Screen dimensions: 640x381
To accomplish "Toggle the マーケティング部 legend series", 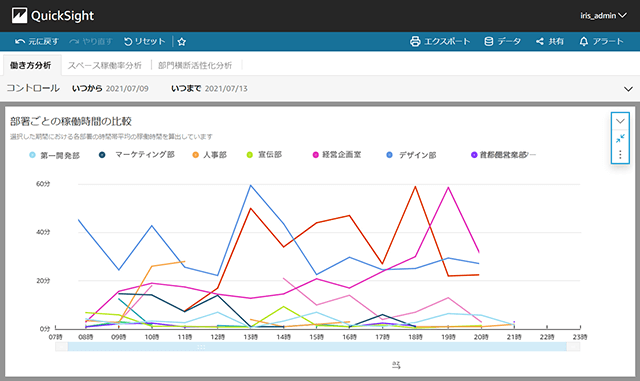I will (x=137, y=155).
